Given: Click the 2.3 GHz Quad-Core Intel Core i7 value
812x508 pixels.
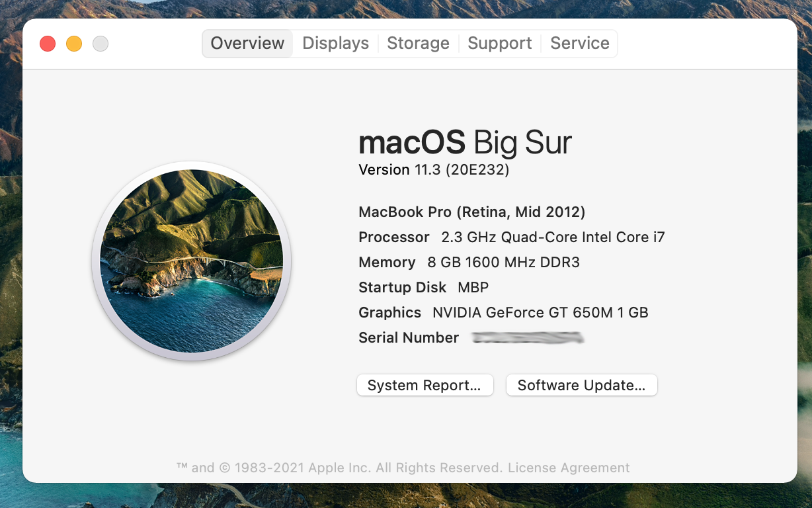Looking at the screenshot, I should [553, 237].
